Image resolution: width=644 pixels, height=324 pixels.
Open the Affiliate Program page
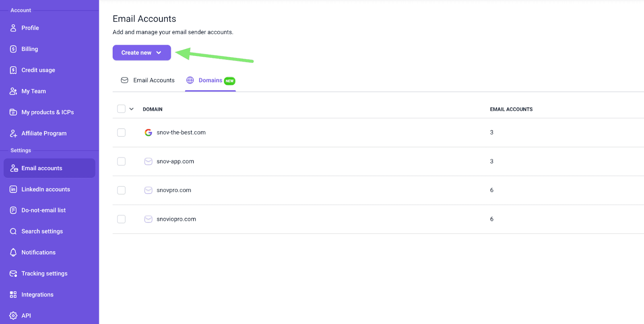click(44, 133)
